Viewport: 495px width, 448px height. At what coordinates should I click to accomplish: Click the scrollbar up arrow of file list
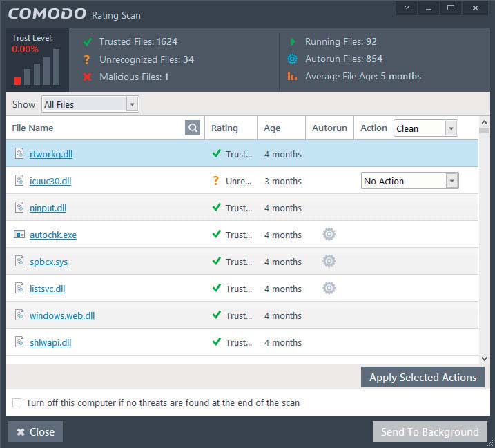pos(484,122)
